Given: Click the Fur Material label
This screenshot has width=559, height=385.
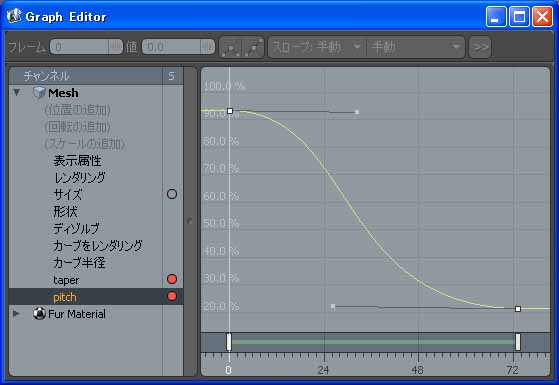Looking at the screenshot, I should tap(77, 314).
